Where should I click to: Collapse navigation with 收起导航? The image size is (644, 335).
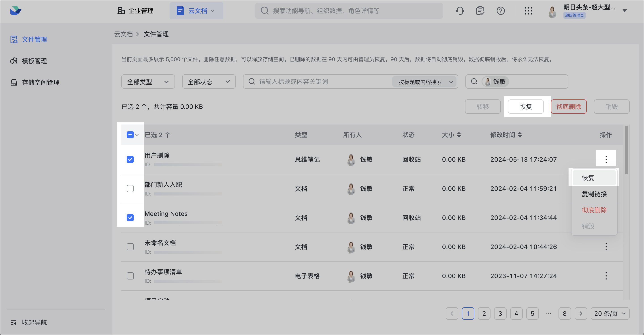click(28, 322)
